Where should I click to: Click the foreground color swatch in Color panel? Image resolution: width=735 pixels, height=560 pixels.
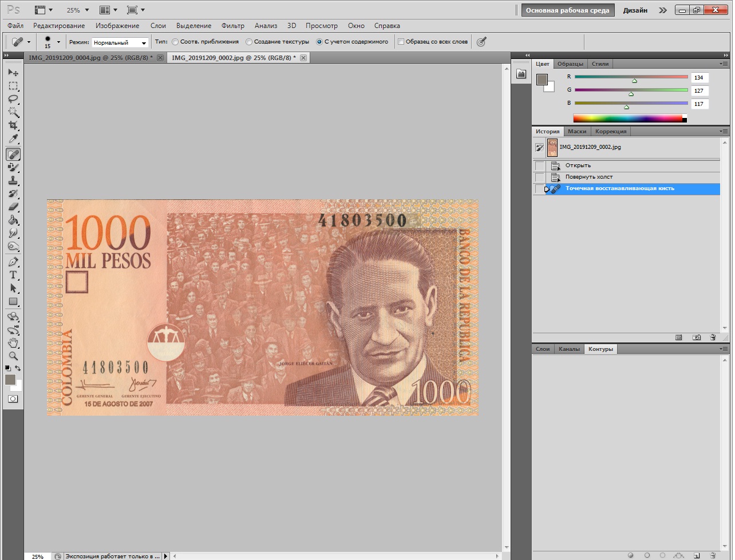(x=542, y=80)
